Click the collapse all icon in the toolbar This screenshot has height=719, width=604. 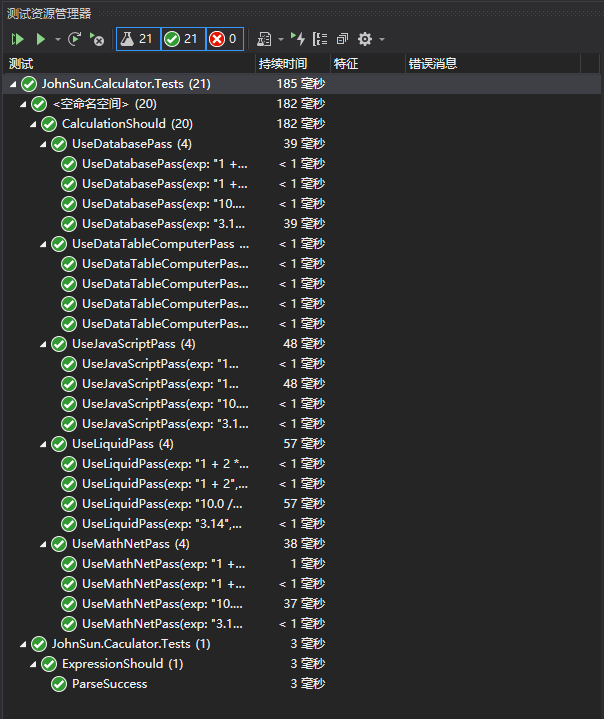343,39
